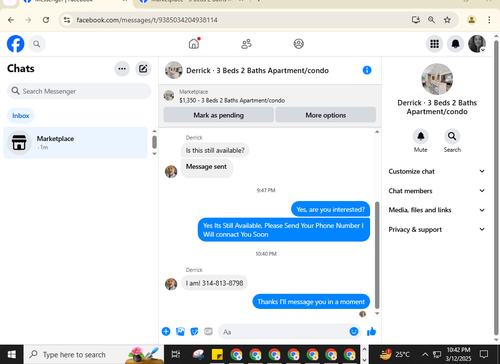Click Mark as pending button
The image size is (500, 364).
pos(219,115)
